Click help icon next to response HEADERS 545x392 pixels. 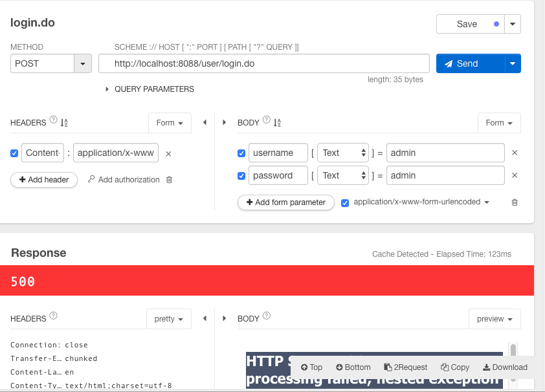point(53,316)
